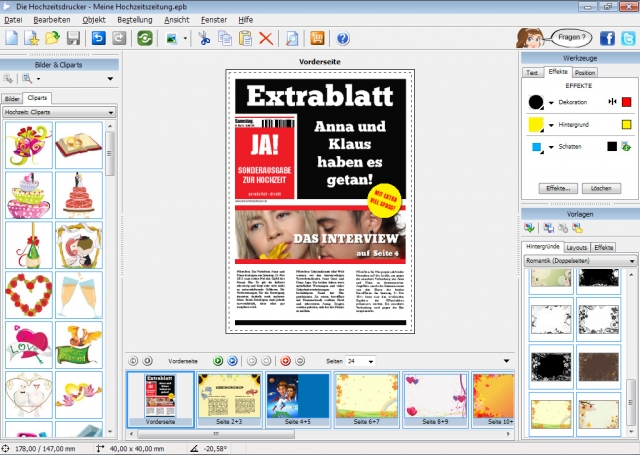
Task: Open the Bestellung menu
Action: pyautogui.click(x=134, y=19)
